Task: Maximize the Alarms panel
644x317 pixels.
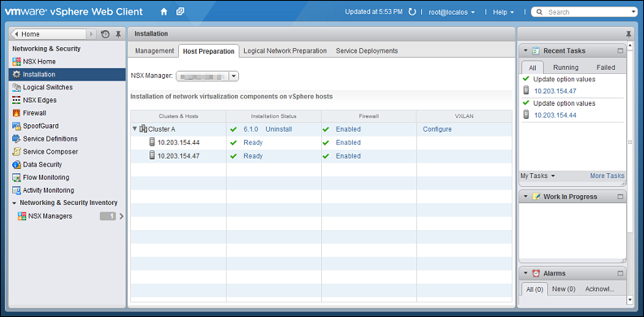Action: [x=620, y=273]
